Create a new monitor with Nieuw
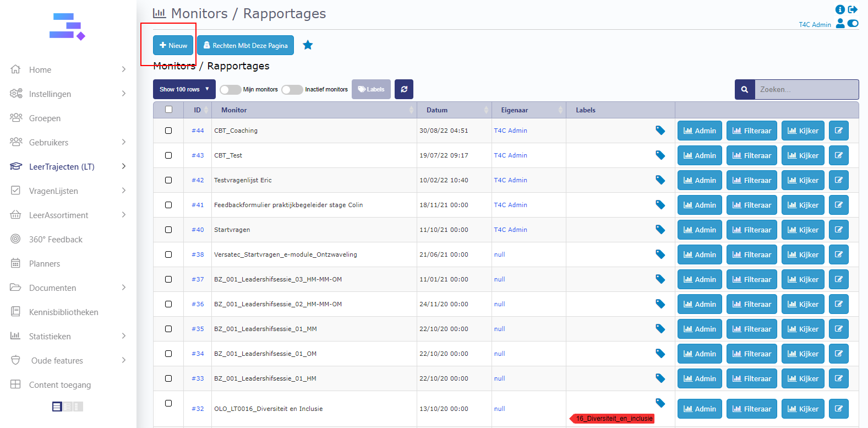Image resolution: width=868 pixels, height=428 pixels. [x=173, y=45]
